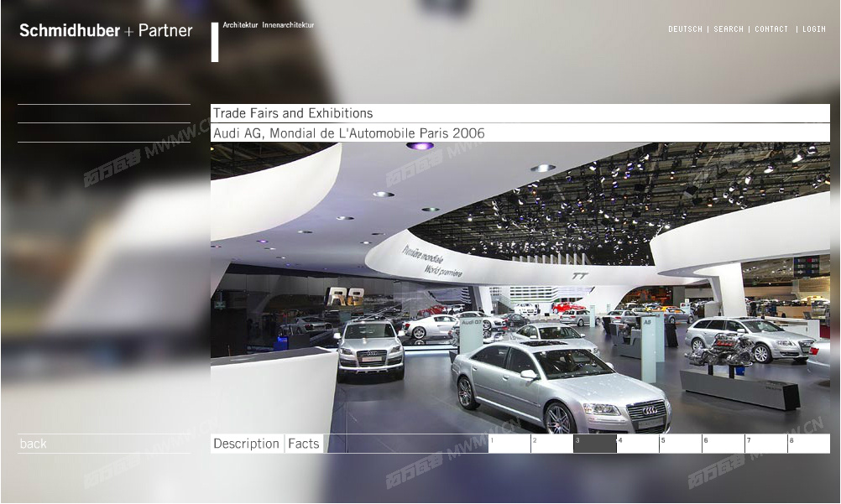Click the Architektur Innenarchitektur tagline
The width and height of the screenshot is (841, 504).
click(x=269, y=24)
